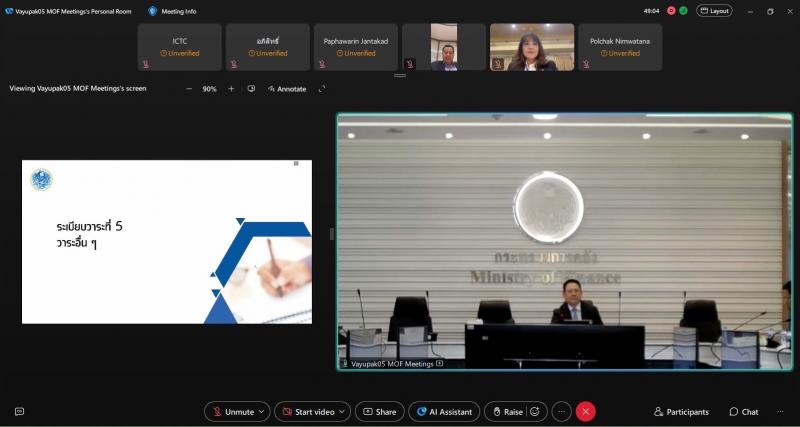Select the man's video thumbnail in filmstrip
800x427 pixels.
point(444,47)
